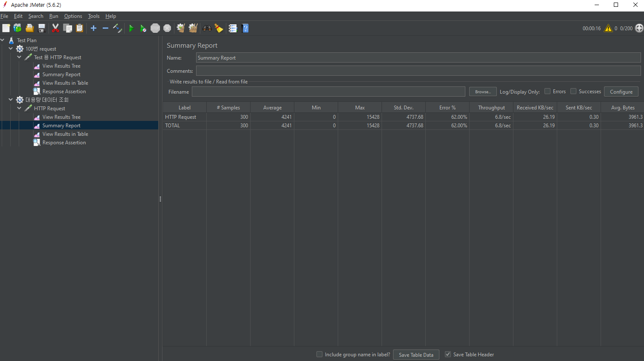Open the File menu
This screenshot has width=644, height=361.
[x=4, y=16]
